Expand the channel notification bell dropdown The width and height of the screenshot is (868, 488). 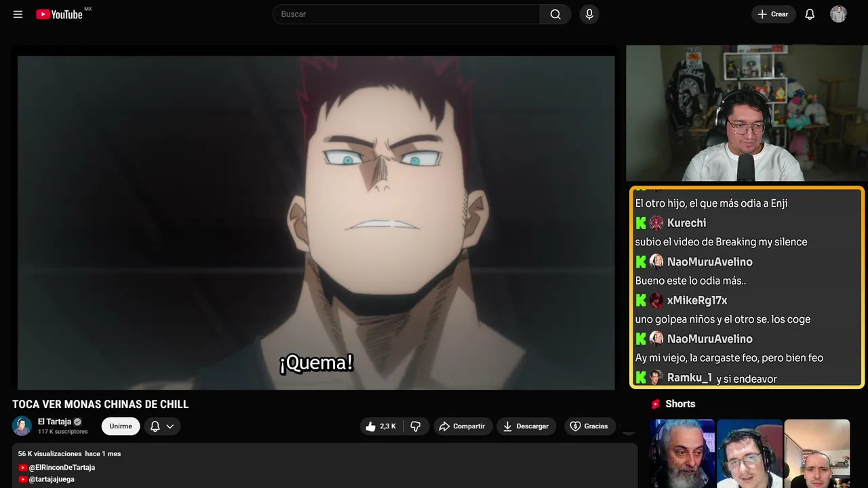[161, 426]
